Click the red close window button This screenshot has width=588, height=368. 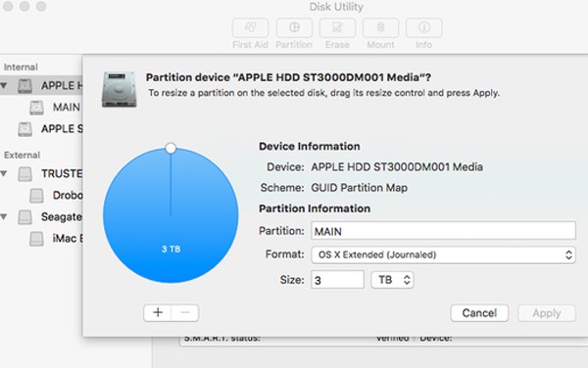8,7
